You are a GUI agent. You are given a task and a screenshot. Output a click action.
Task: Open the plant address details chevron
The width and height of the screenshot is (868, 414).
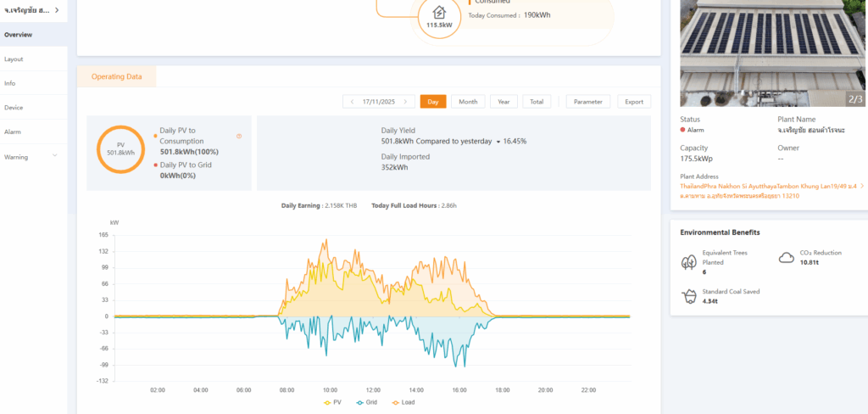tap(862, 186)
